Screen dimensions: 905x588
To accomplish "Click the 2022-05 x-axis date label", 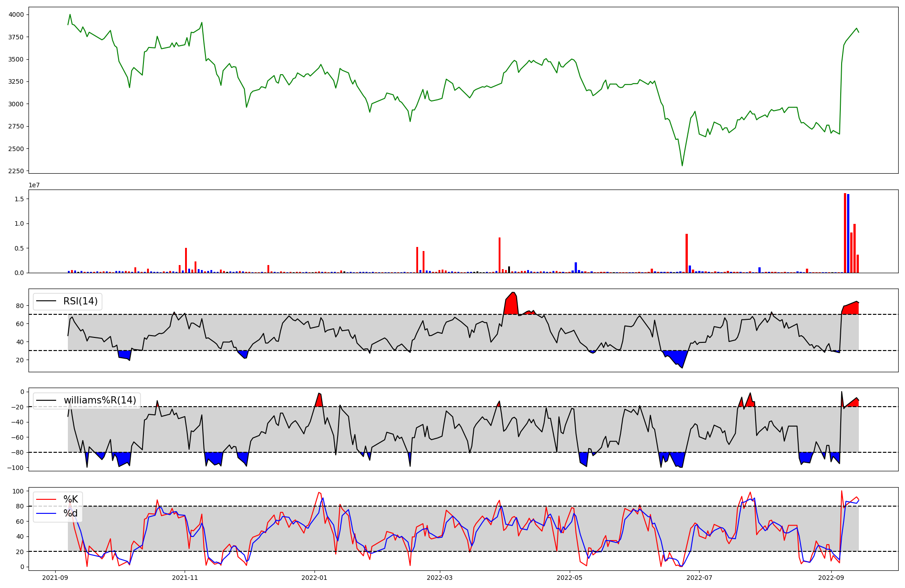I will (569, 578).
